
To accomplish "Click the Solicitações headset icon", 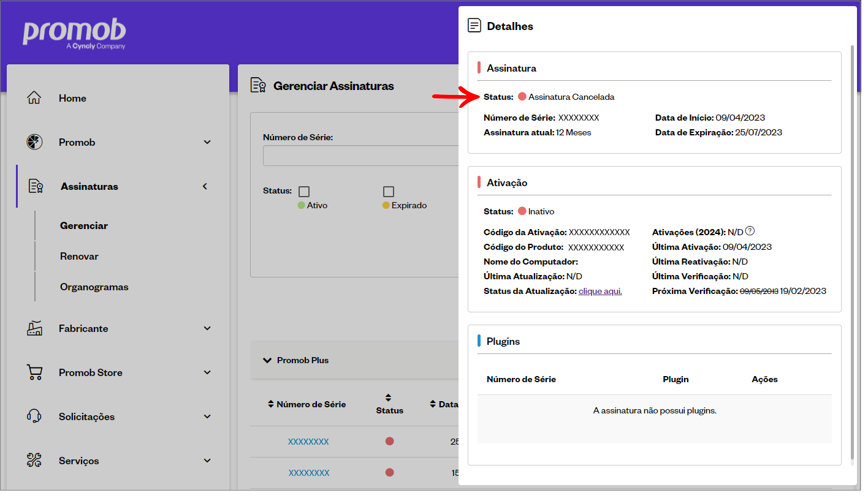I will [34, 416].
